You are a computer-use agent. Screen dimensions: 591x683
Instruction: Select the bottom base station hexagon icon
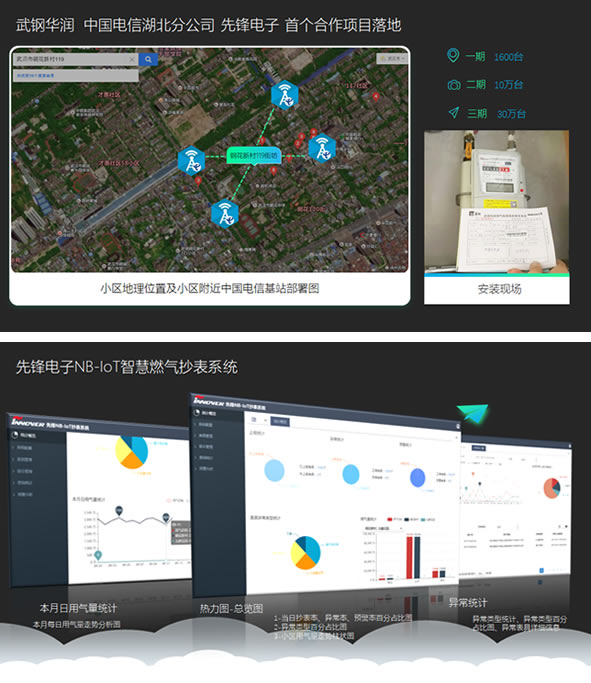[225, 214]
